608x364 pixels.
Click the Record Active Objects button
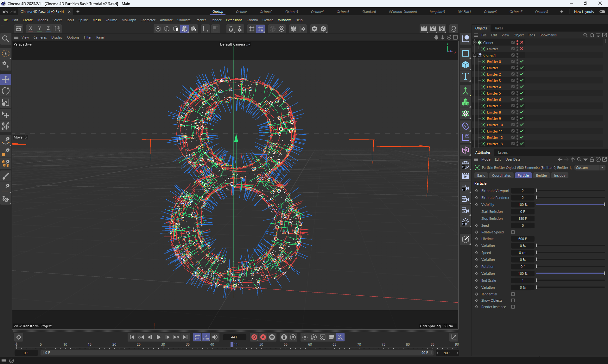pos(254,337)
